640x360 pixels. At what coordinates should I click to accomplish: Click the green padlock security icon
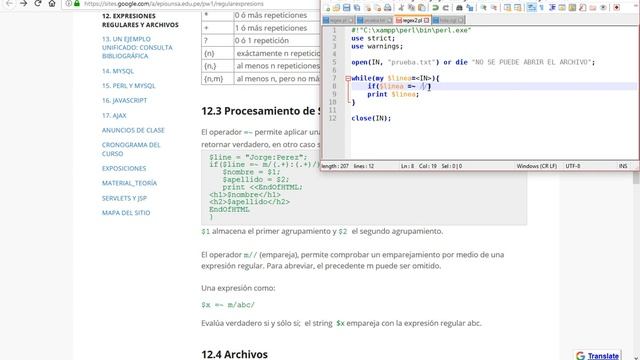click(x=77, y=3)
